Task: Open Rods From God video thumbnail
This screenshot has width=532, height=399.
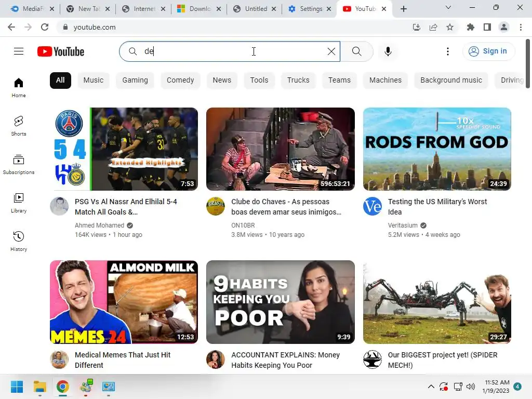Action: pos(437,149)
